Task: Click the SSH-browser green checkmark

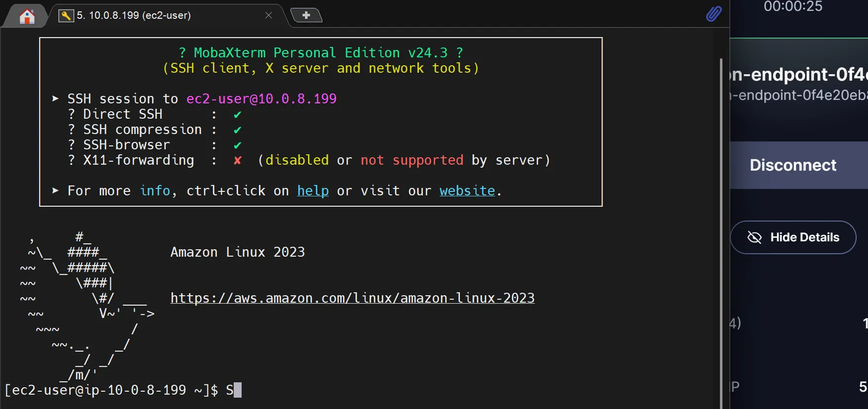Action: click(238, 145)
